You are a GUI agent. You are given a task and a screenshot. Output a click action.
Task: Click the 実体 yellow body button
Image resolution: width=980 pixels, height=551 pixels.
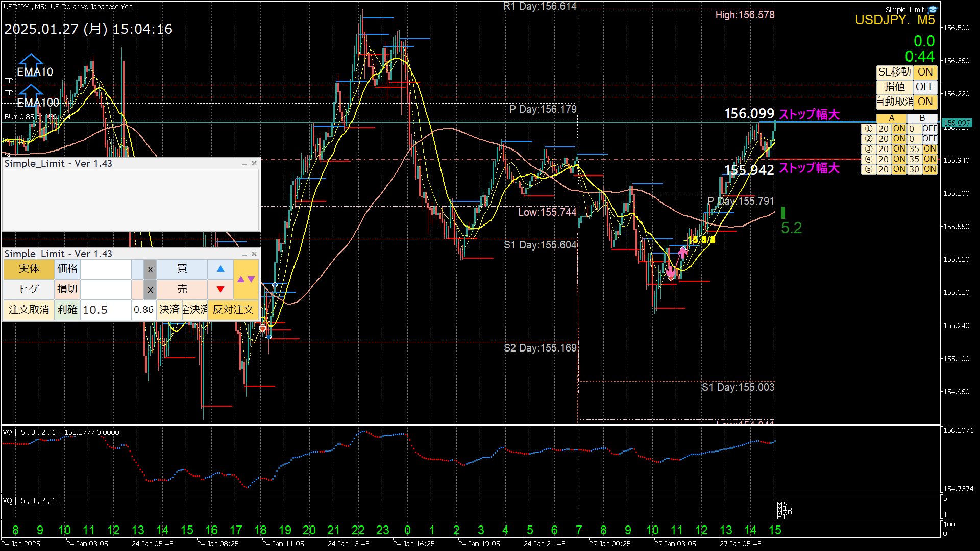29,269
